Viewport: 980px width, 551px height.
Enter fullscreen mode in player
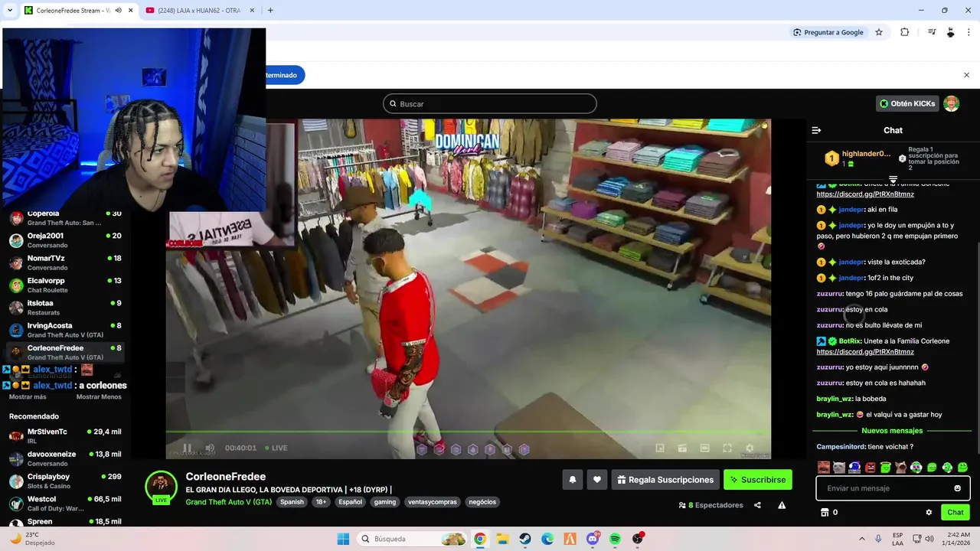[x=727, y=448]
